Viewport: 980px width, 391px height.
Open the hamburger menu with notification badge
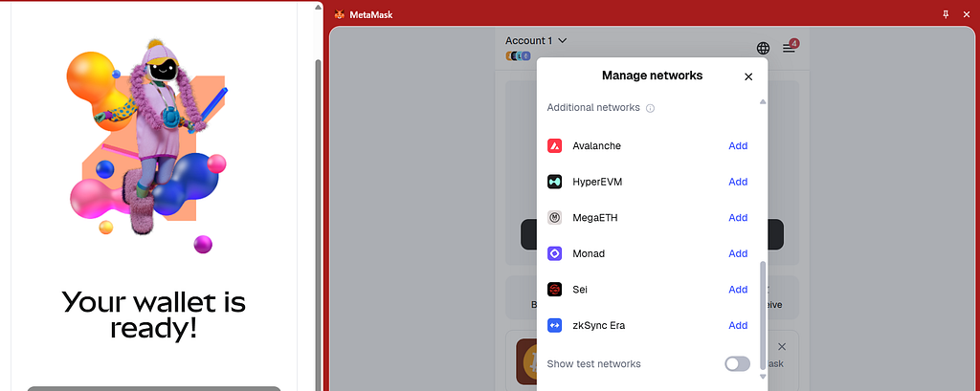point(790,47)
